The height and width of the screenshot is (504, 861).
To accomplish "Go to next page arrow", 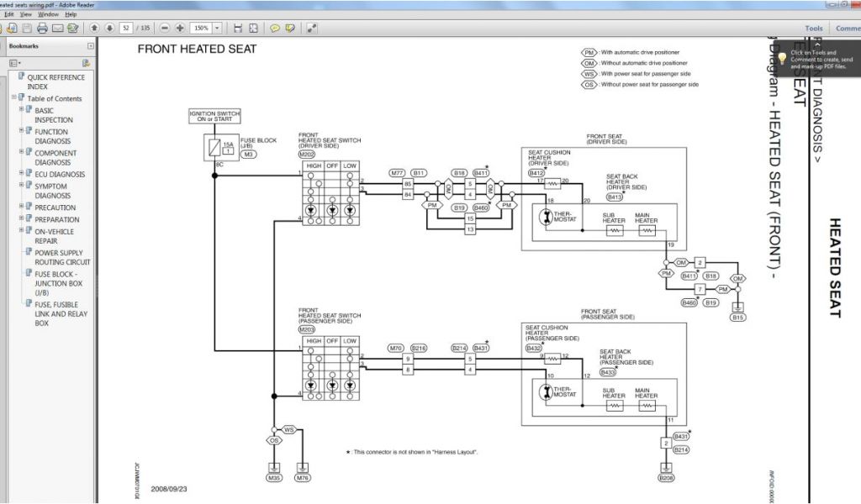I will click(108, 28).
